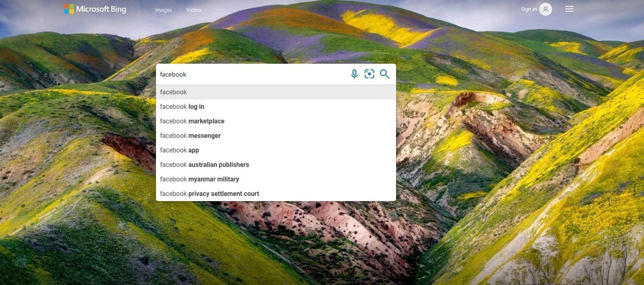Select 'facebook australian publishers' suggestion

click(x=276, y=165)
